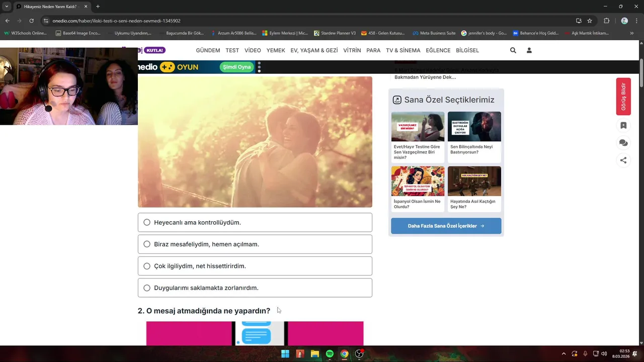Open W3Schools Online bookmark
Viewport: 644px width, 362px height.
(x=25, y=33)
